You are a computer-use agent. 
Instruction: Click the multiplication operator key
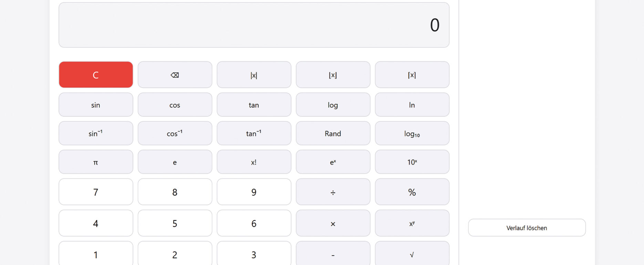click(333, 223)
